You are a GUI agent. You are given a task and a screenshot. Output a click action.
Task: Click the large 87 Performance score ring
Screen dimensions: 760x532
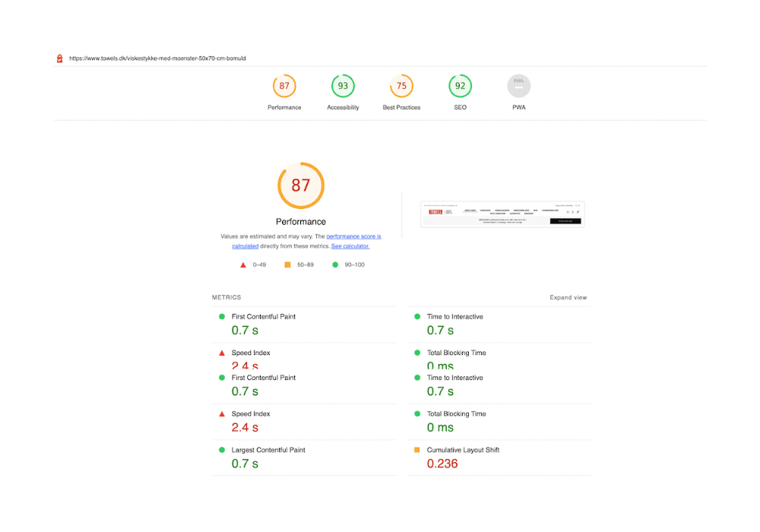[x=301, y=185]
